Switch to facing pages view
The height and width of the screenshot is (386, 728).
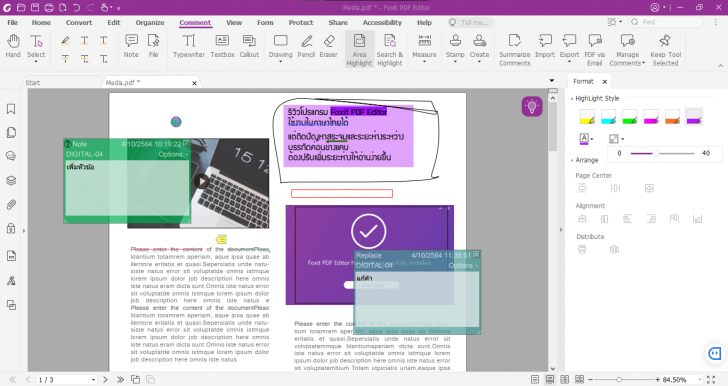565,379
